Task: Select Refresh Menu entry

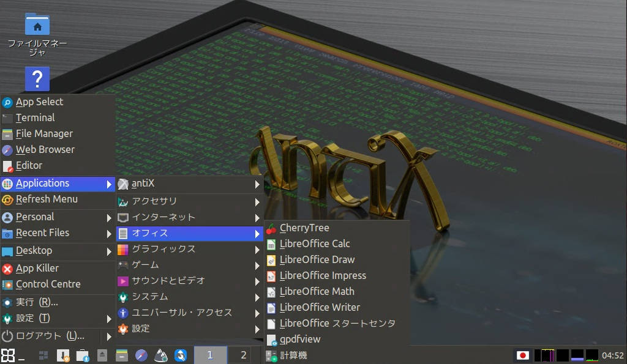Action: [x=46, y=199]
